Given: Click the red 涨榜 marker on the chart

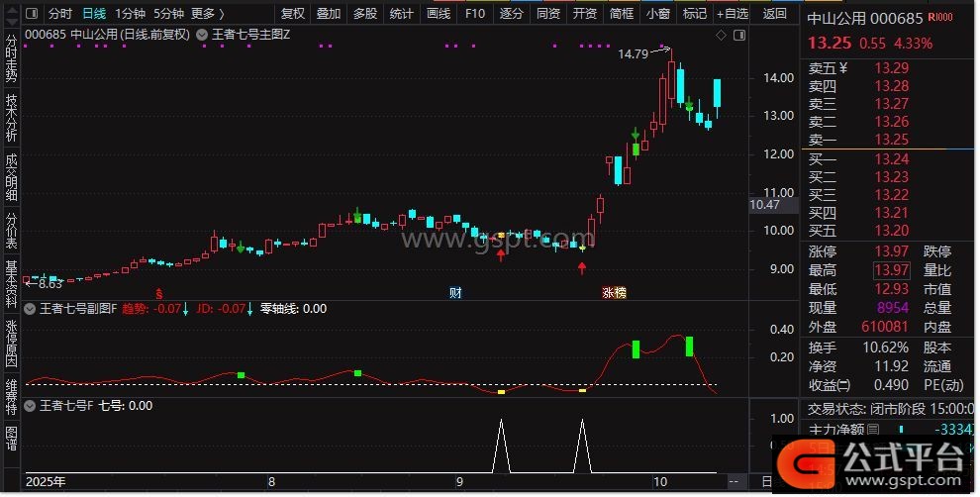Looking at the screenshot, I should coord(614,293).
